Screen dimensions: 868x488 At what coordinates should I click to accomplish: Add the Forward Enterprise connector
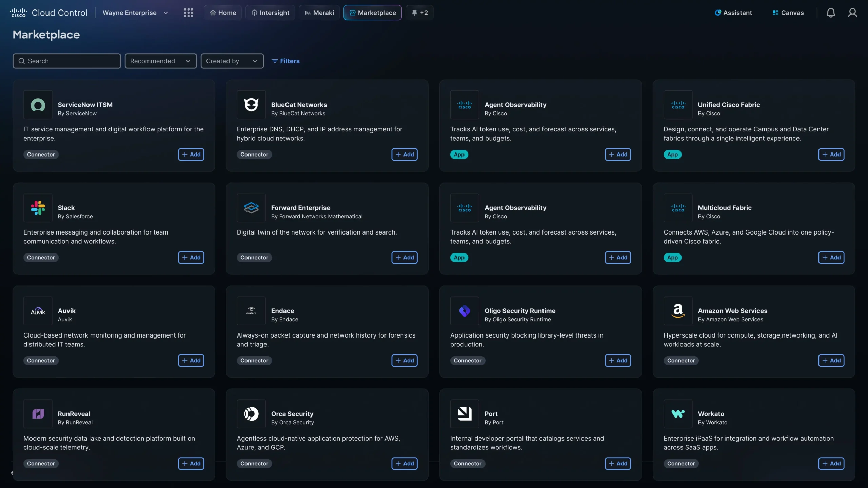coord(405,258)
